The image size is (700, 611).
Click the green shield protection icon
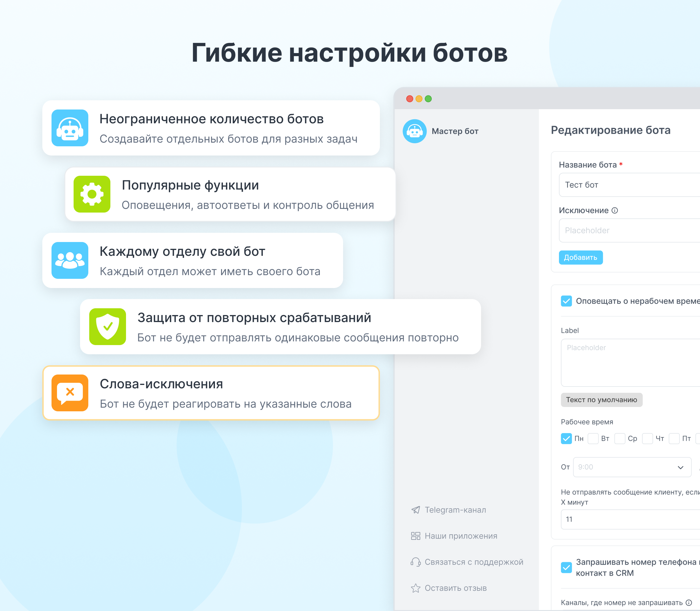[108, 327]
